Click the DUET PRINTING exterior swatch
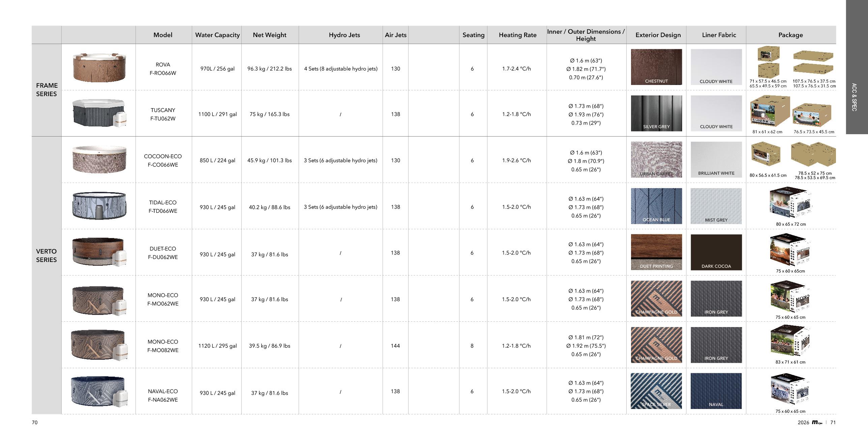 pyautogui.click(x=656, y=252)
